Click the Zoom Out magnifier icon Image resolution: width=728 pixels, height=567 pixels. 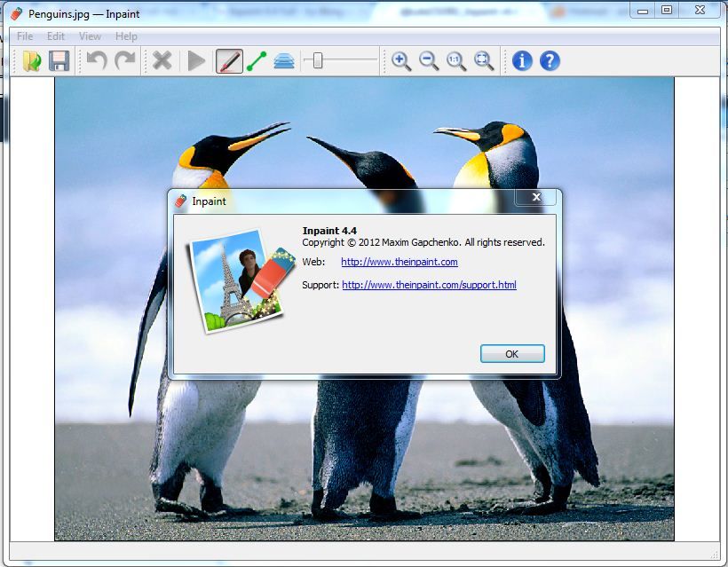click(428, 60)
